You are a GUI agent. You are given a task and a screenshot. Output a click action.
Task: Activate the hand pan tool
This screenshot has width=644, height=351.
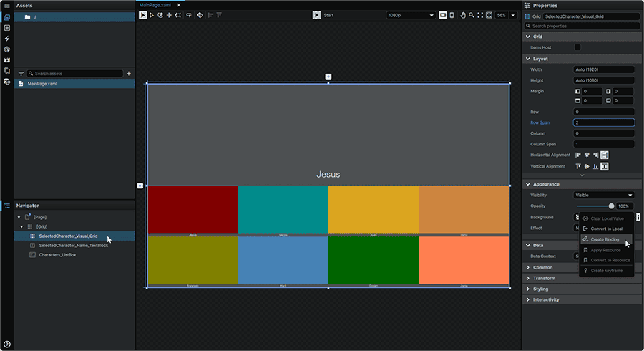pyautogui.click(x=463, y=15)
